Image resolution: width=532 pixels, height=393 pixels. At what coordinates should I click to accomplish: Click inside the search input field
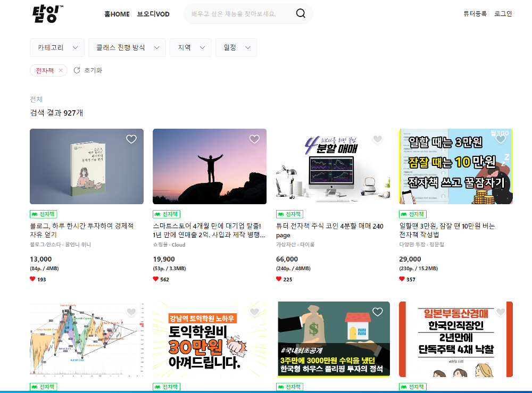pos(239,13)
